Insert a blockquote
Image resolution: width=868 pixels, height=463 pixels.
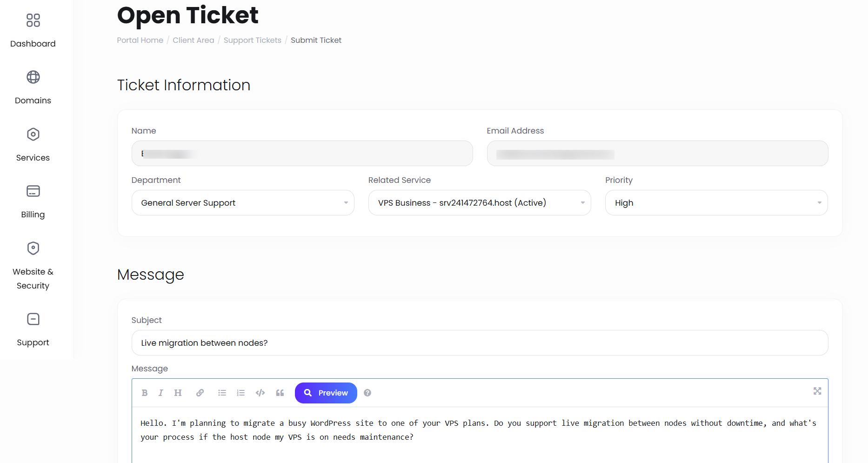pos(280,393)
